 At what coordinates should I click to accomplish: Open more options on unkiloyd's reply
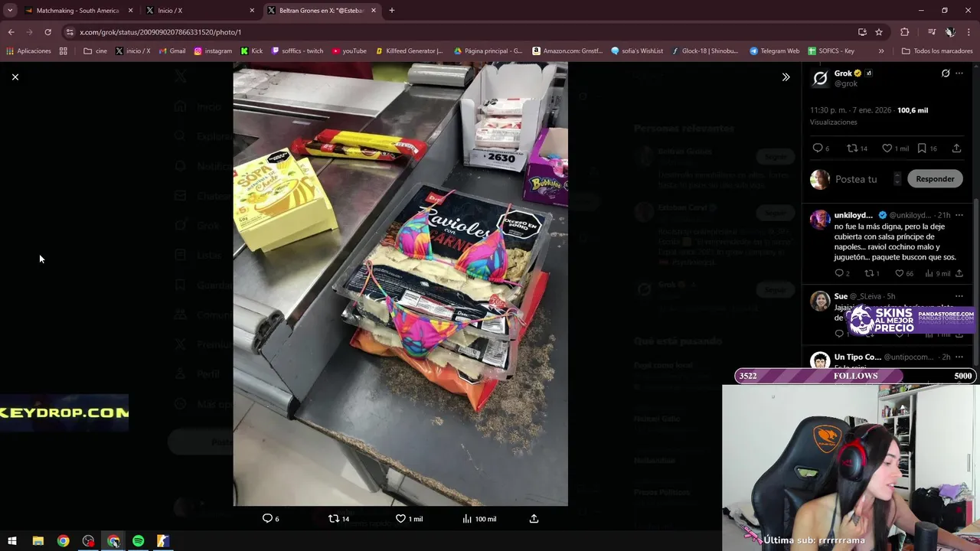click(959, 215)
